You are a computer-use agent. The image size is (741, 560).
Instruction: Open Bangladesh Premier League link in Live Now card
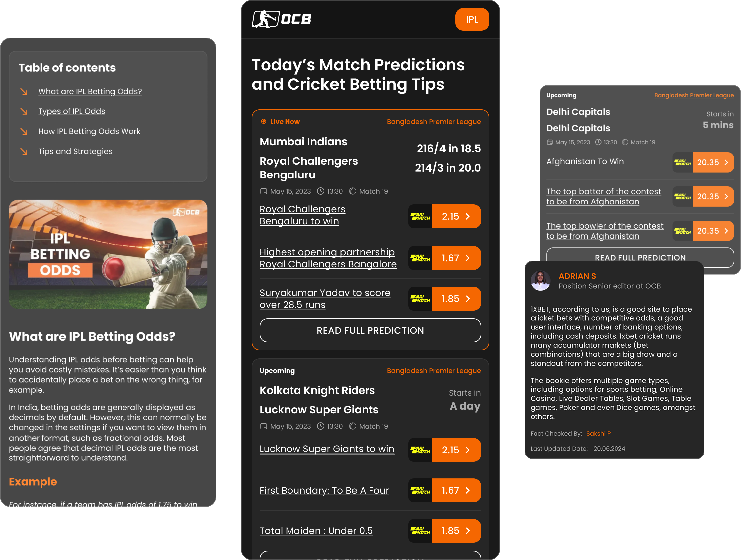click(x=434, y=122)
